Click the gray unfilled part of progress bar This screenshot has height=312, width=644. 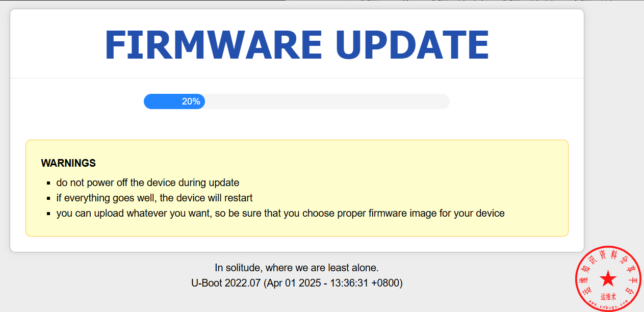point(326,101)
